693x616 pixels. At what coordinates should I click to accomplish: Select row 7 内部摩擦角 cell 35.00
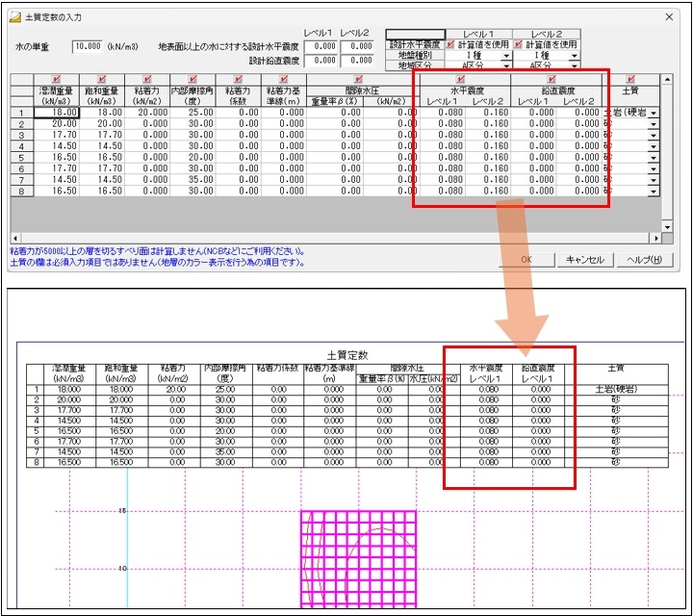(x=192, y=180)
